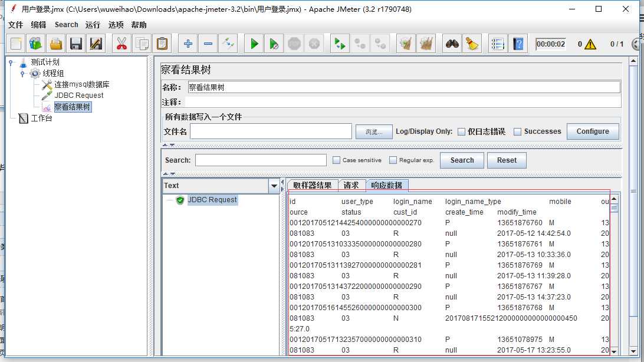Toggle the Regular exp. checkbox
Image resolution: width=644 pixels, height=362 pixels.
(393, 160)
